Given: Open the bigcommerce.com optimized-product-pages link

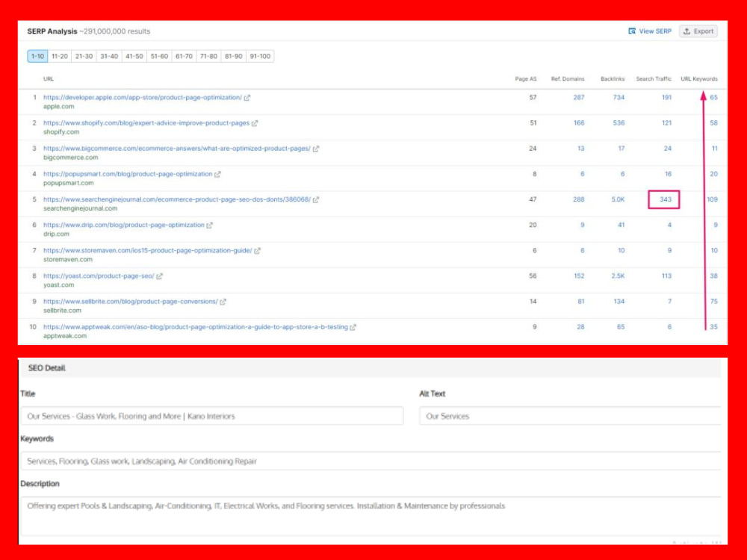Looking at the screenshot, I should coord(177,149).
